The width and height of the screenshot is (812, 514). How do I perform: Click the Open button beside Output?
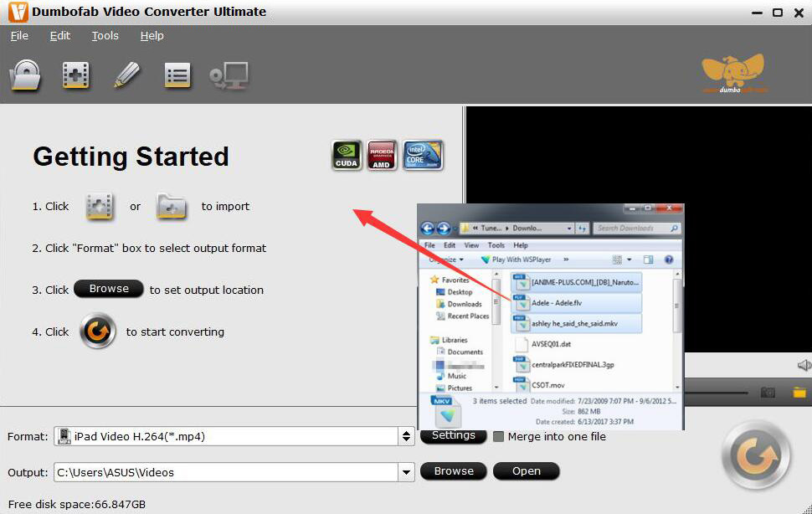point(526,471)
